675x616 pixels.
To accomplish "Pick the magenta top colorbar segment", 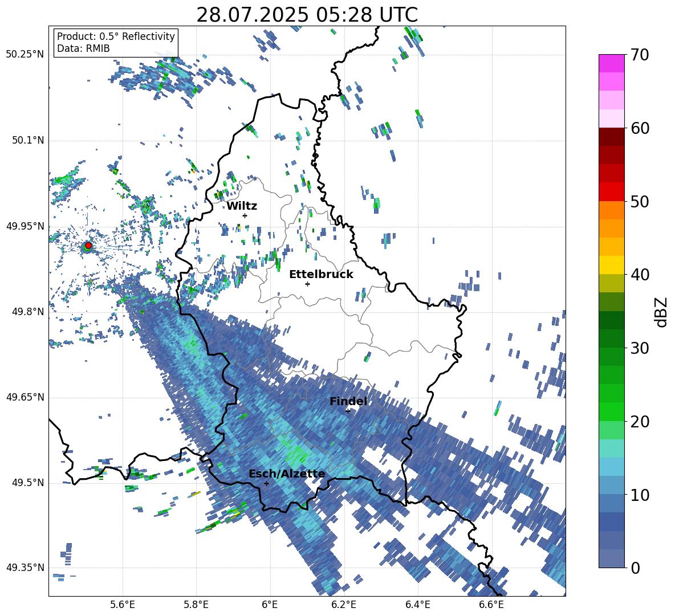I will click(x=611, y=63).
